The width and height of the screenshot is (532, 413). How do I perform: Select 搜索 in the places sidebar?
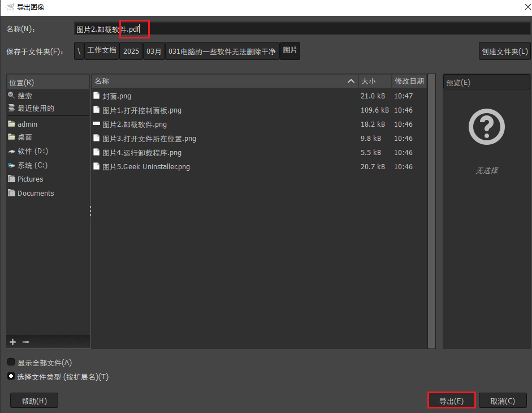click(x=25, y=95)
